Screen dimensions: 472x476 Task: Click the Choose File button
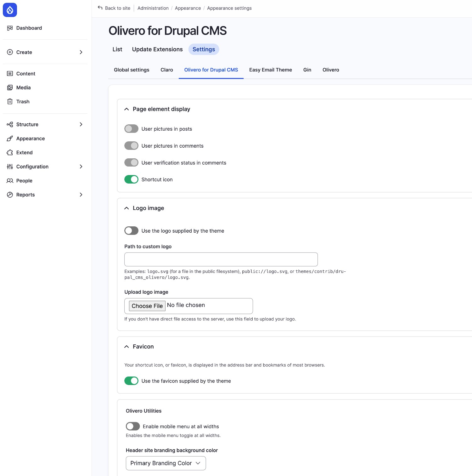tap(147, 306)
